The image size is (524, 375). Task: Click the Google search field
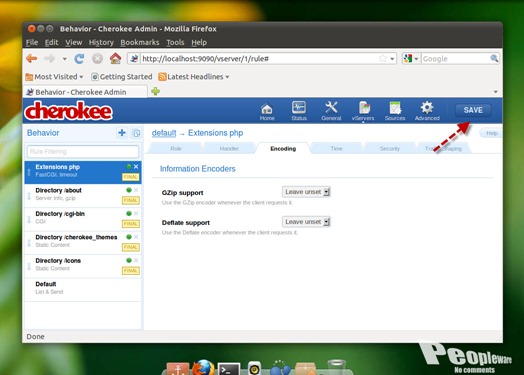pyautogui.click(x=455, y=59)
